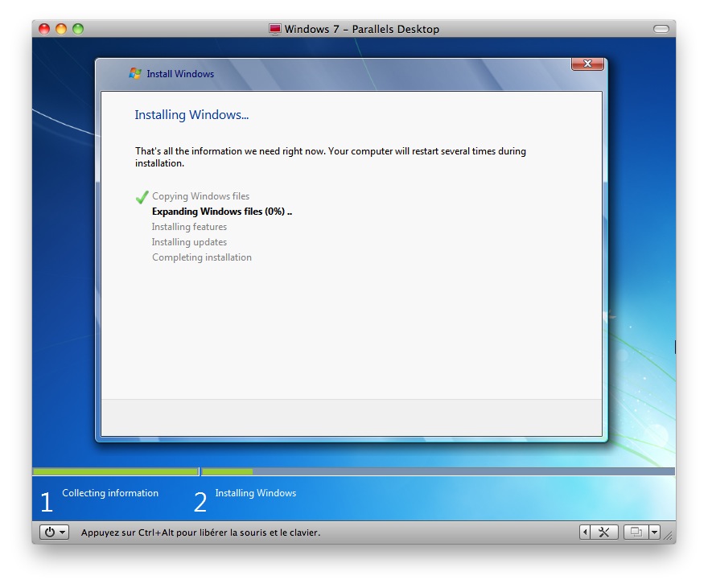
Task: Click the Expanding Windows files (0%) entry
Action: pyautogui.click(x=222, y=212)
